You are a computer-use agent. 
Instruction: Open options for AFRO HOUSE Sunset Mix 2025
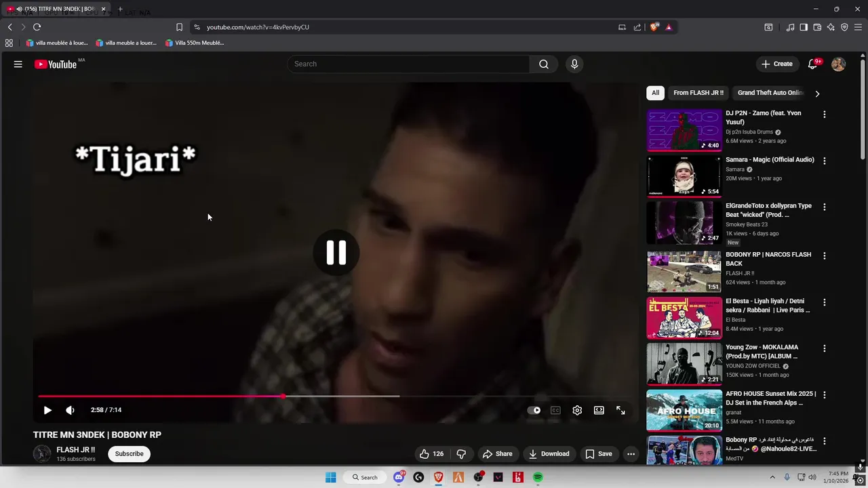[825, 395]
